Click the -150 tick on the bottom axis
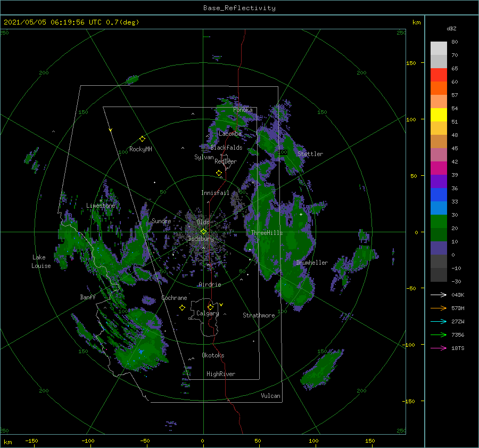Image resolution: width=479 pixels, height=448 pixels. [x=31, y=441]
